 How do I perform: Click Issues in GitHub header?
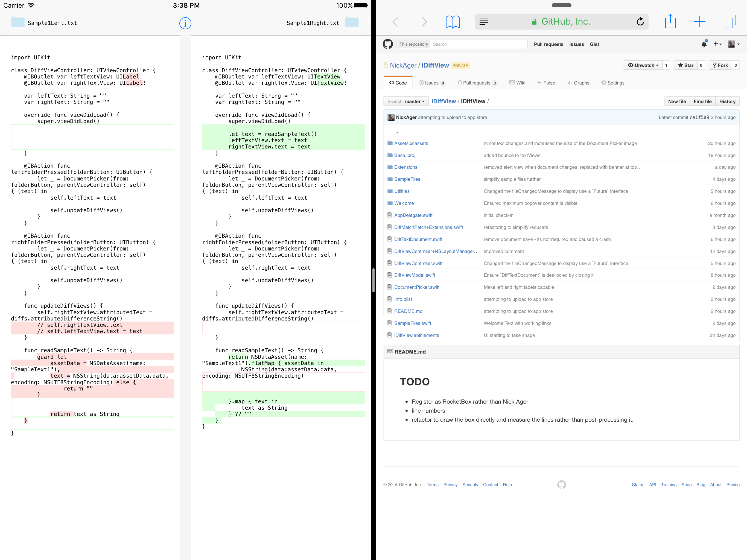coord(576,44)
